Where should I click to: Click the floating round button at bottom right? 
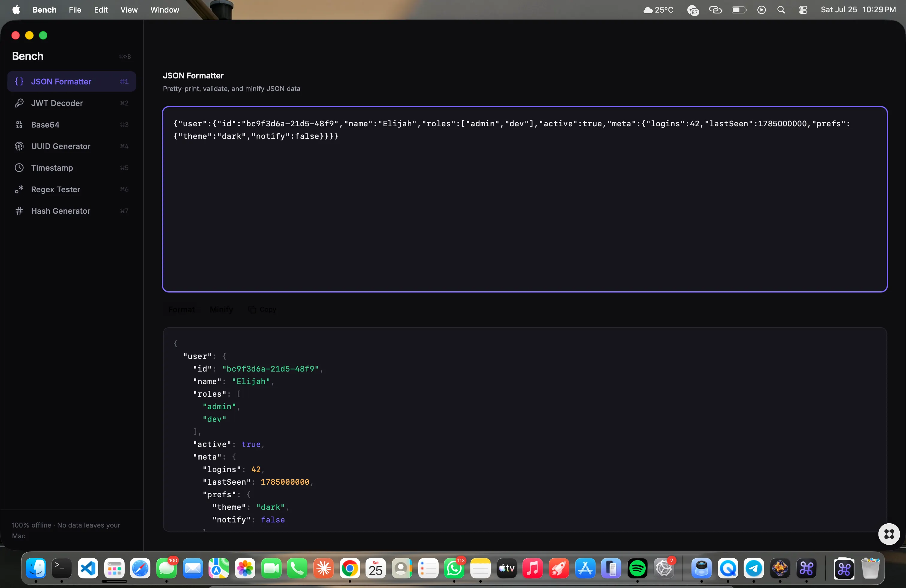889,534
